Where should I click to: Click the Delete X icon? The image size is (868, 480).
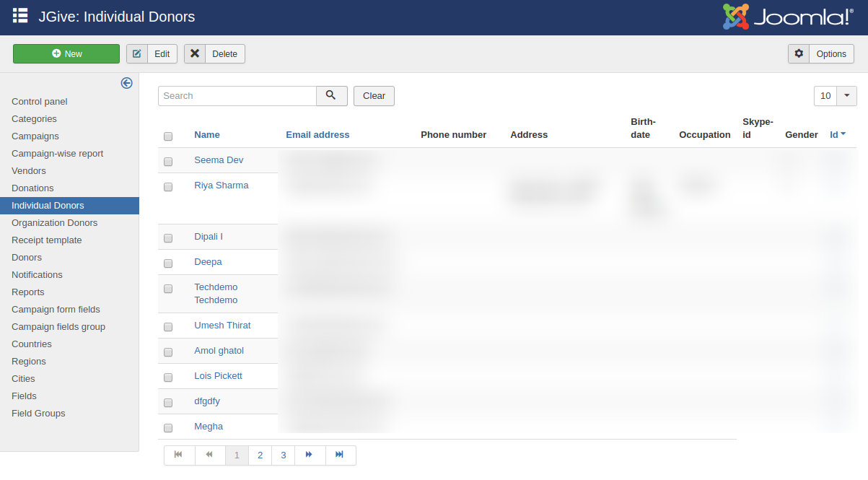pyautogui.click(x=195, y=54)
